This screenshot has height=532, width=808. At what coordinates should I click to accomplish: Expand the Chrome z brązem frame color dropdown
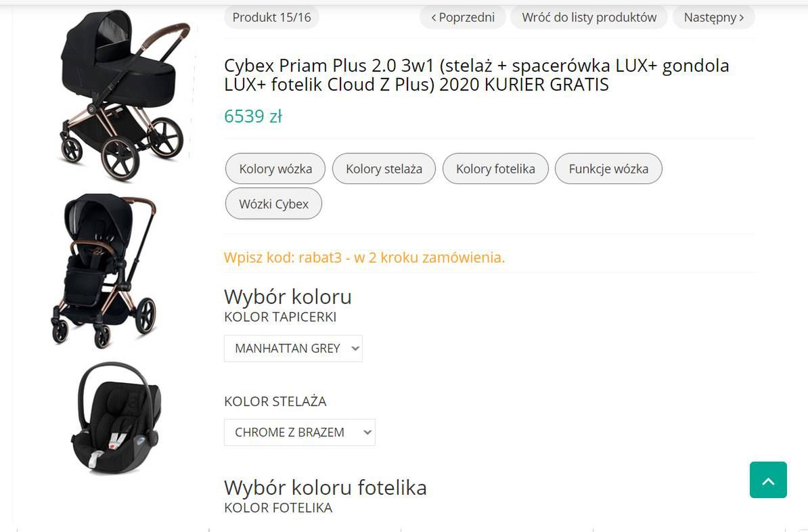point(299,433)
